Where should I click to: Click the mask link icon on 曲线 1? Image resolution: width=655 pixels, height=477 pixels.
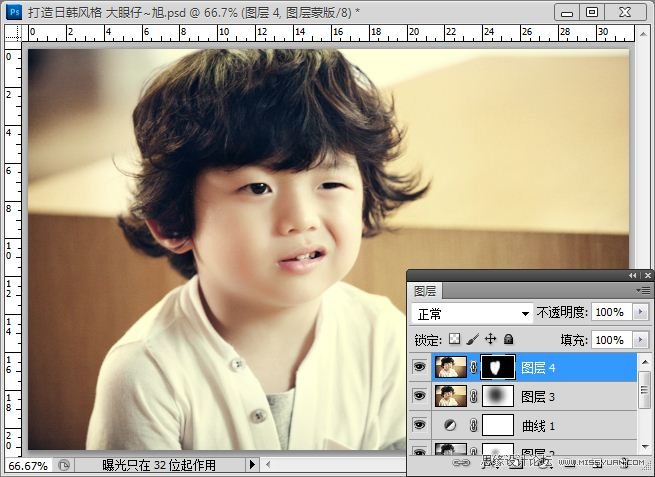pos(474,425)
